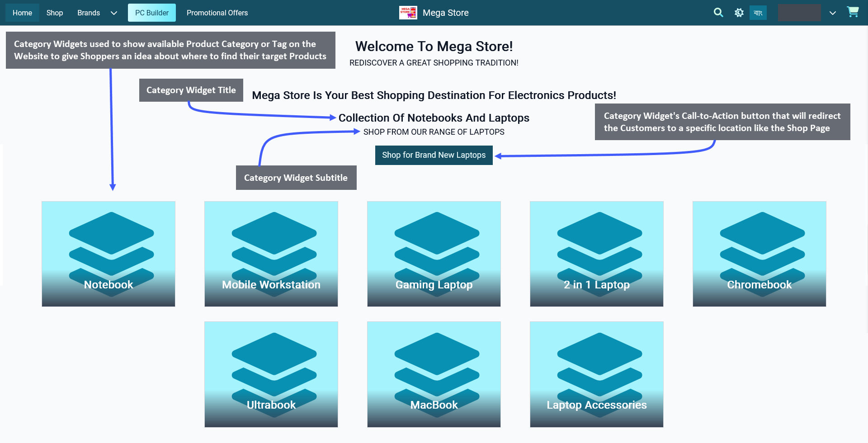Open the Laptop Accessories category tile

tap(597, 374)
